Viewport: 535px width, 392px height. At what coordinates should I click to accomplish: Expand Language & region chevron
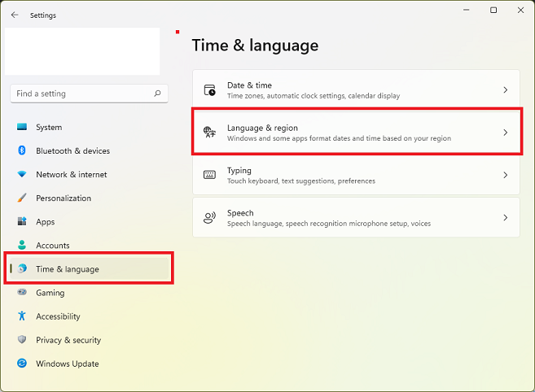506,133
